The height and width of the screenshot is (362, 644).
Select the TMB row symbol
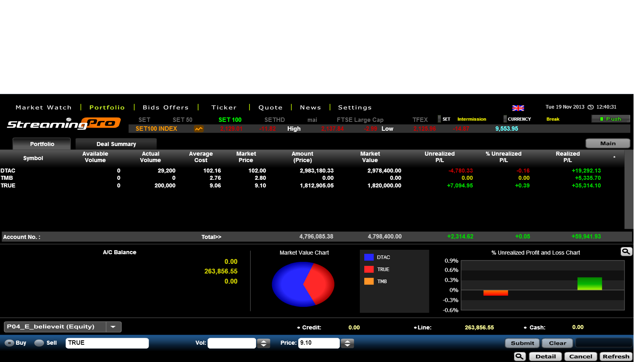click(x=7, y=178)
